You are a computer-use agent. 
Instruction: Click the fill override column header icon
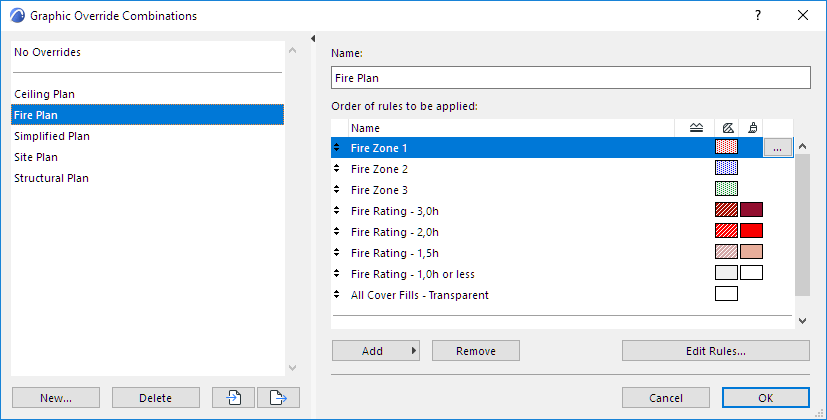click(x=727, y=128)
